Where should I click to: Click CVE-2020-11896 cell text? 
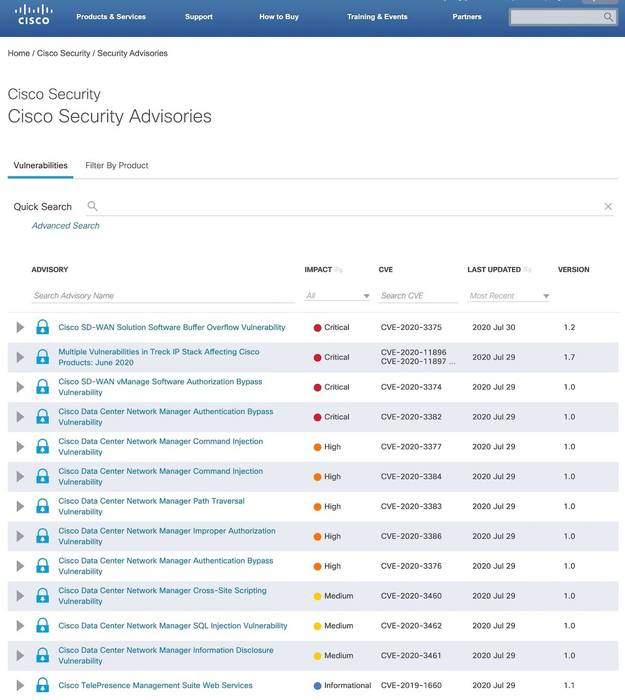pos(413,352)
